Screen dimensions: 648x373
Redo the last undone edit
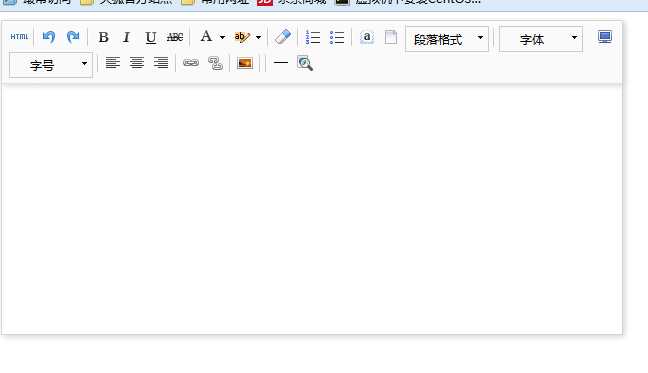tap(73, 37)
